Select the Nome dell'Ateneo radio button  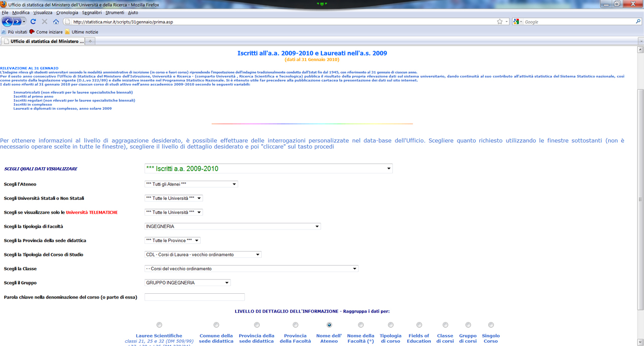(329, 325)
